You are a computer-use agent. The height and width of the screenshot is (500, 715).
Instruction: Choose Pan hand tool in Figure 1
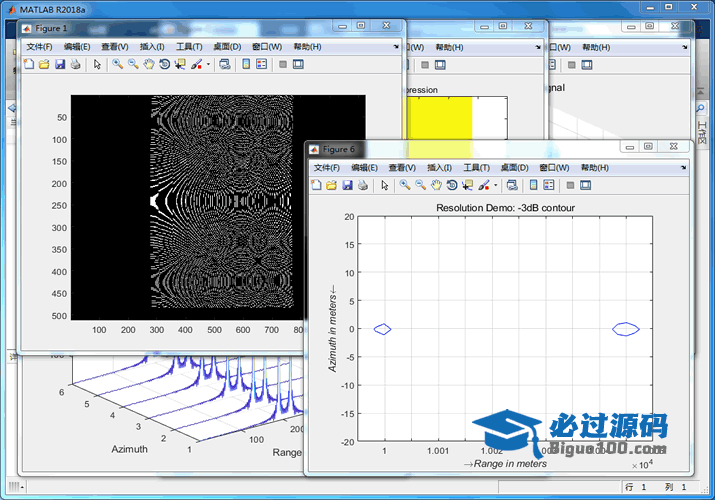[x=149, y=64]
